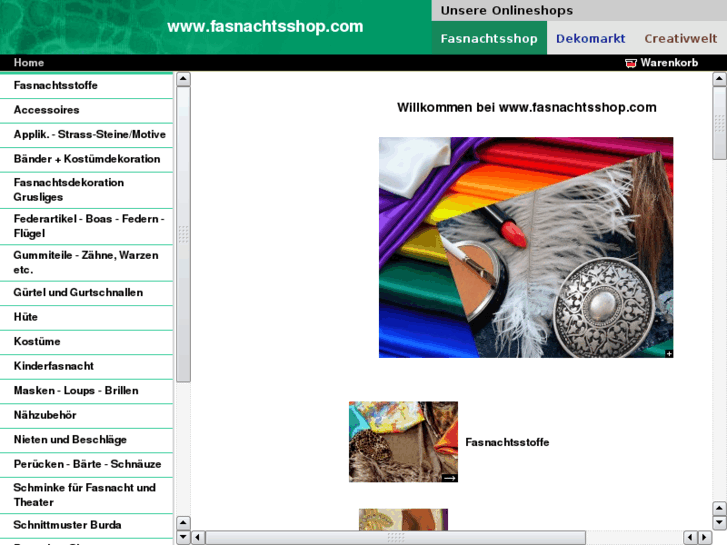Click the partially visible thumbnail below Fasnachtsstoffe

[x=403, y=519]
